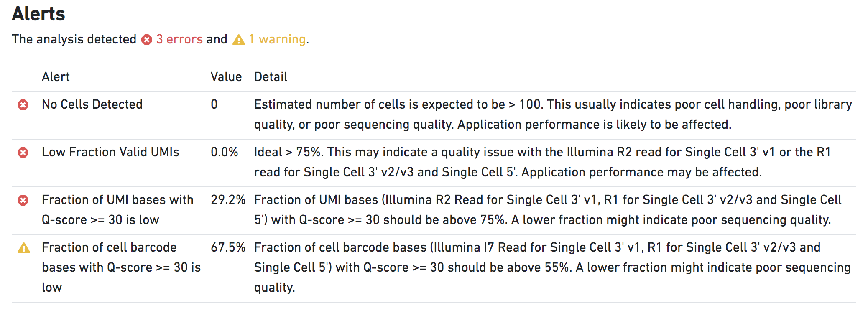Click the 67.5% value in the cell barcode row
The image size is (868, 326).
coord(228,247)
